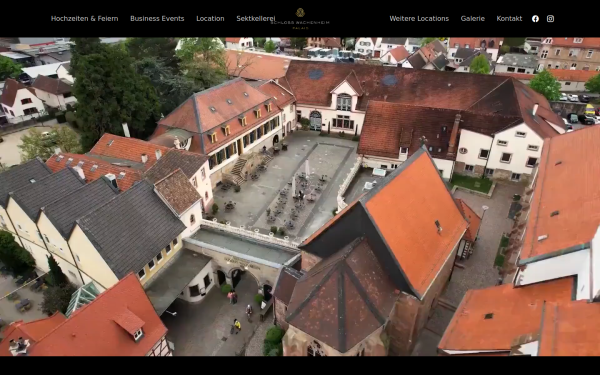This screenshot has width=600, height=375.
Task: Click the aerial castle courtyard video
Action: tap(300, 196)
